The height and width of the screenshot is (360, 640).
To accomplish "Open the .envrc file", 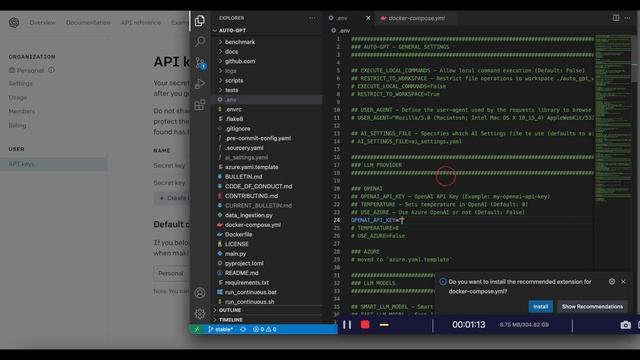I will 233,109.
